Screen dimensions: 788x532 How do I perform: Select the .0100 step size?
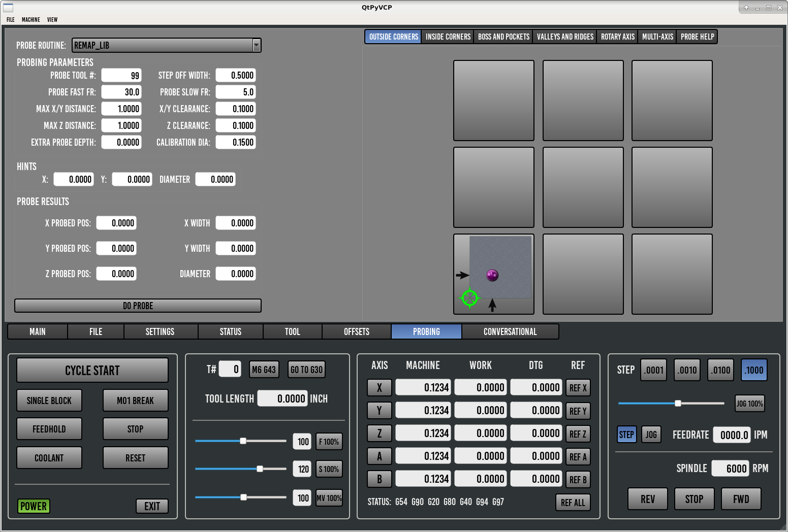tap(721, 370)
